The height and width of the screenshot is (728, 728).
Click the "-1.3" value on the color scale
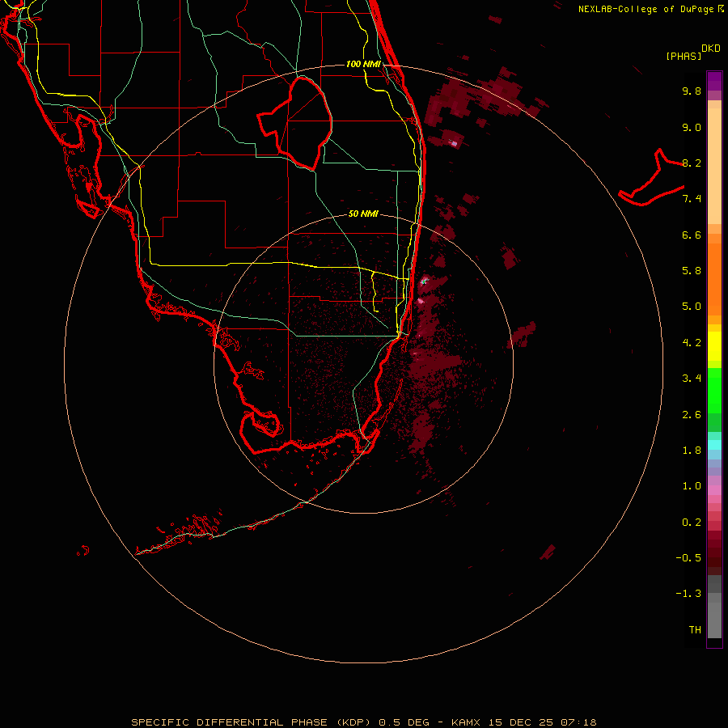[x=688, y=594]
